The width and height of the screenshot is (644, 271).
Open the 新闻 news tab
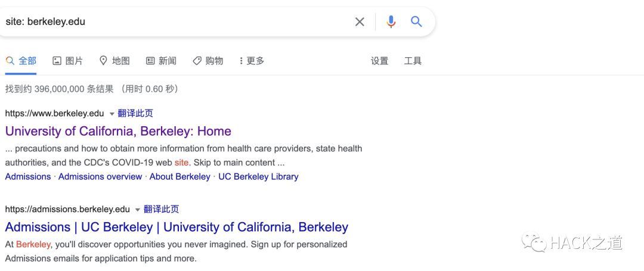[x=161, y=61]
